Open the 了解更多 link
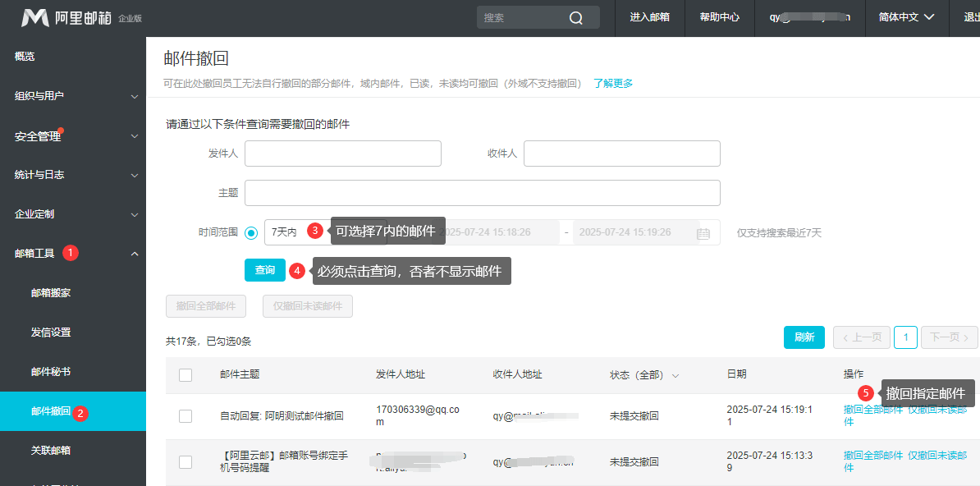This screenshot has width=980, height=486. (x=612, y=83)
